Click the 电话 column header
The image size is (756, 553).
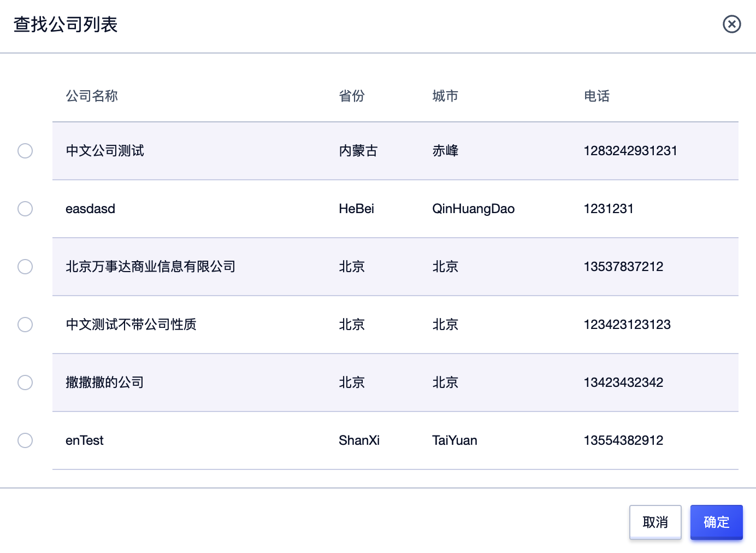[597, 96]
